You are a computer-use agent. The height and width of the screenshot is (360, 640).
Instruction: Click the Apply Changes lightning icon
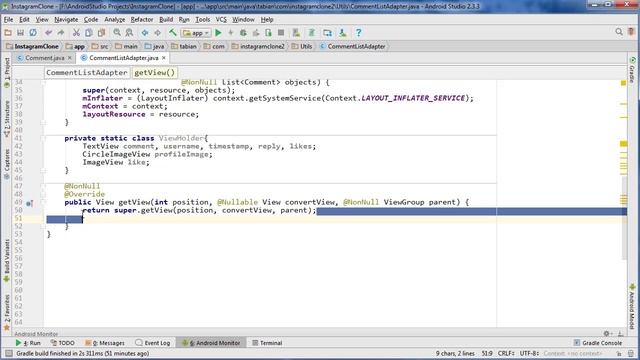(231, 33)
